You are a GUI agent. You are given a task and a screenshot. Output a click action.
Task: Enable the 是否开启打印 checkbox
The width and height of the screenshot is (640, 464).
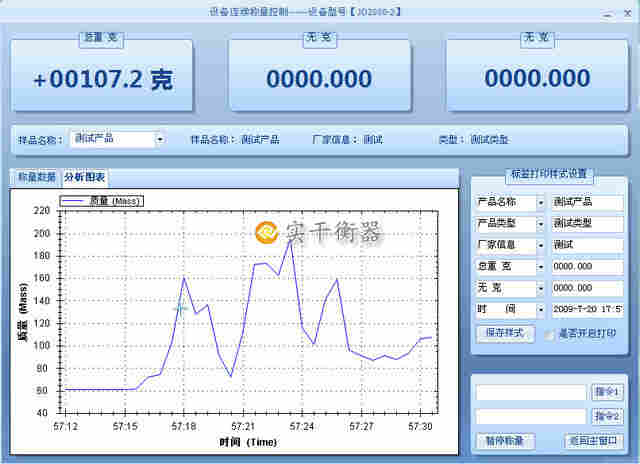pos(549,334)
